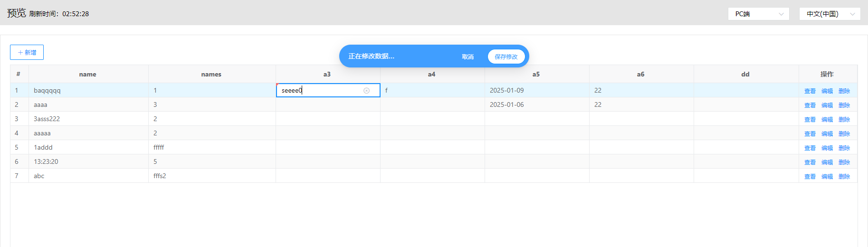Image resolution: width=868 pixels, height=247 pixels.
Task: Cancel editing via 取消
Action: tap(467, 57)
